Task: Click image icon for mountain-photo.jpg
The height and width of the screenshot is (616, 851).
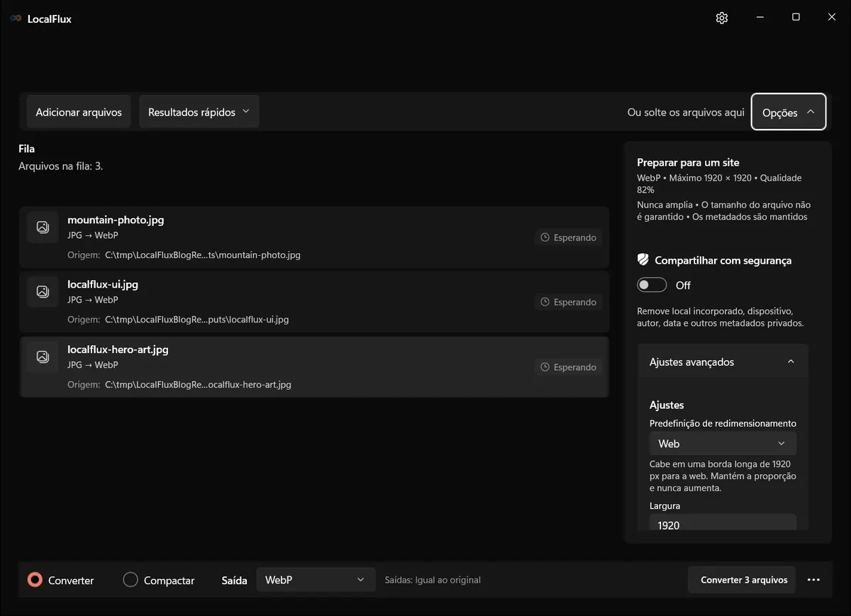Action: [43, 227]
